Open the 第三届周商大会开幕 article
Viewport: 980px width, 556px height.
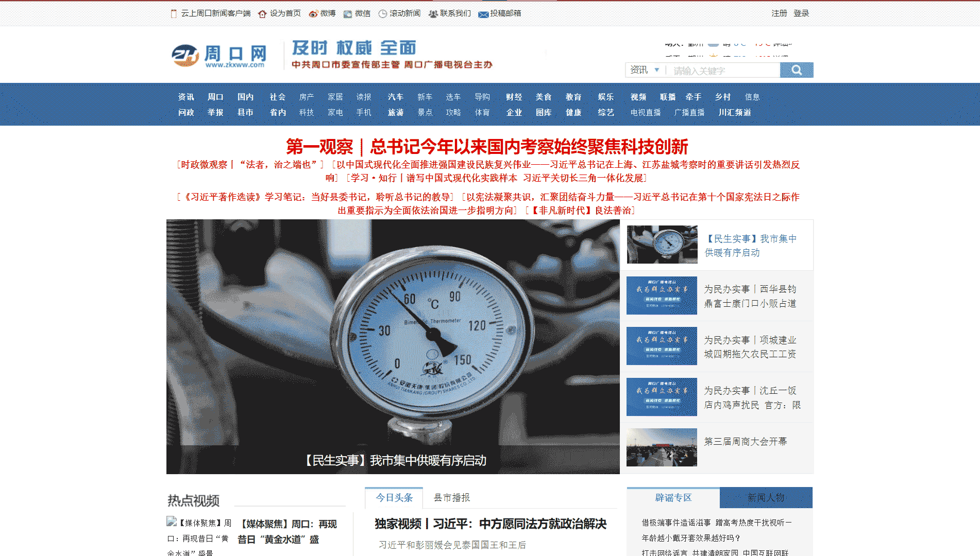[x=746, y=442]
